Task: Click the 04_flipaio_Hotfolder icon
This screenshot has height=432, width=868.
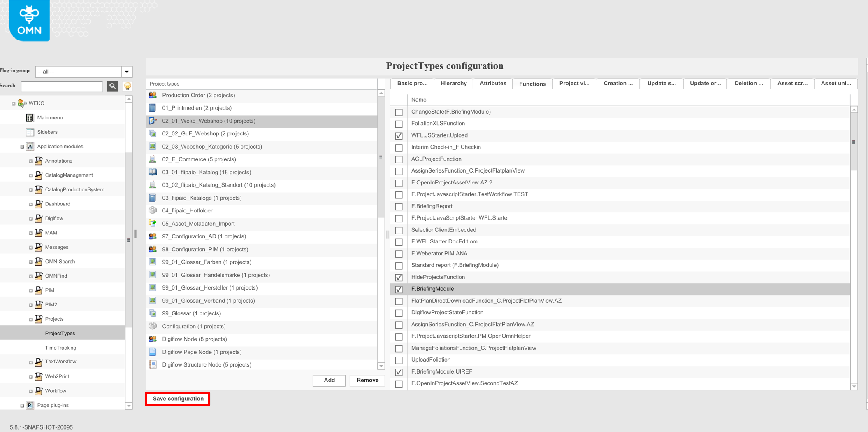Action: point(153,210)
